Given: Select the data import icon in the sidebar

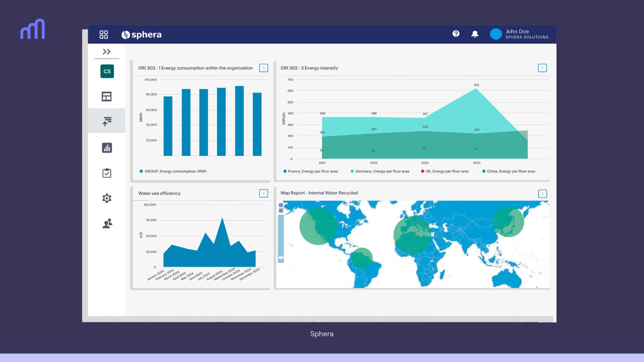Looking at the screenshot, I should (x=107, y=121).
